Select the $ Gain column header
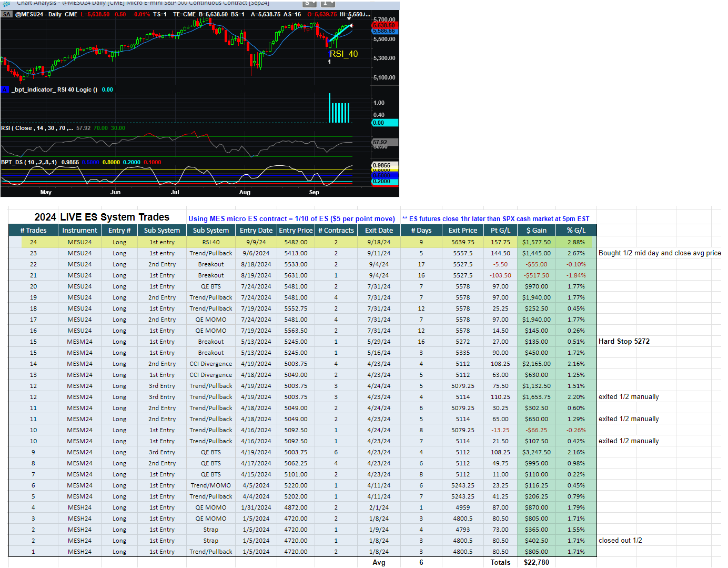This screenshot has width=728, height=568. point(536,231)
